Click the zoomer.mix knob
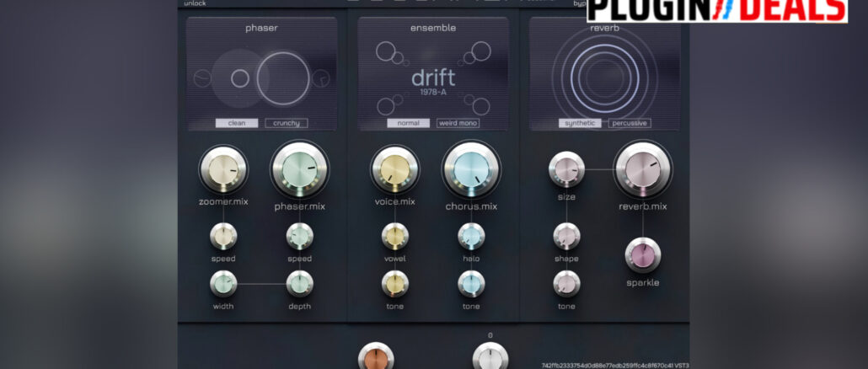Image resolution: width=868 pixels, height=369 pixels. 223,169
